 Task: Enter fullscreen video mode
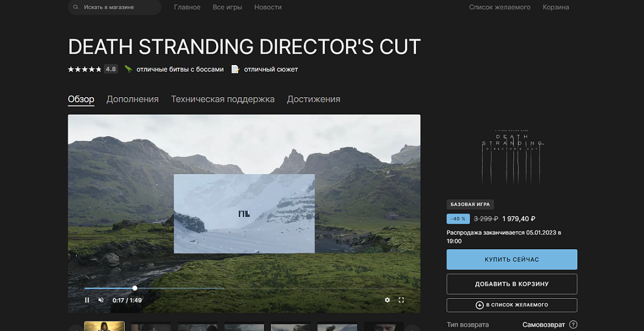[x=401, y=300]
